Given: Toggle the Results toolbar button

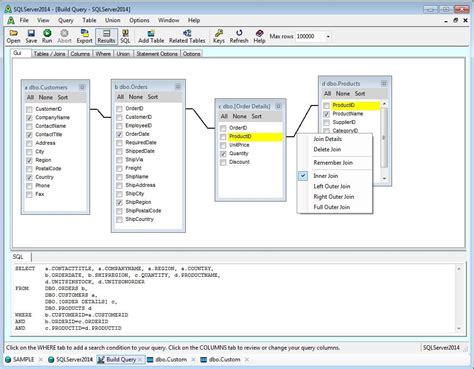Looking at the screenshot, I should pos(106,36).
